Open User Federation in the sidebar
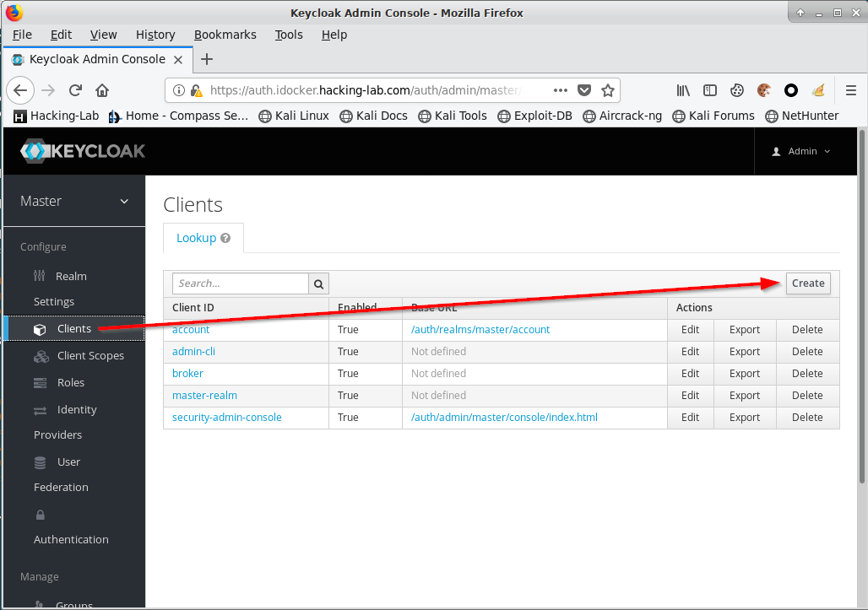The height and width of the screenshot is (610, 868). point(61,474)
